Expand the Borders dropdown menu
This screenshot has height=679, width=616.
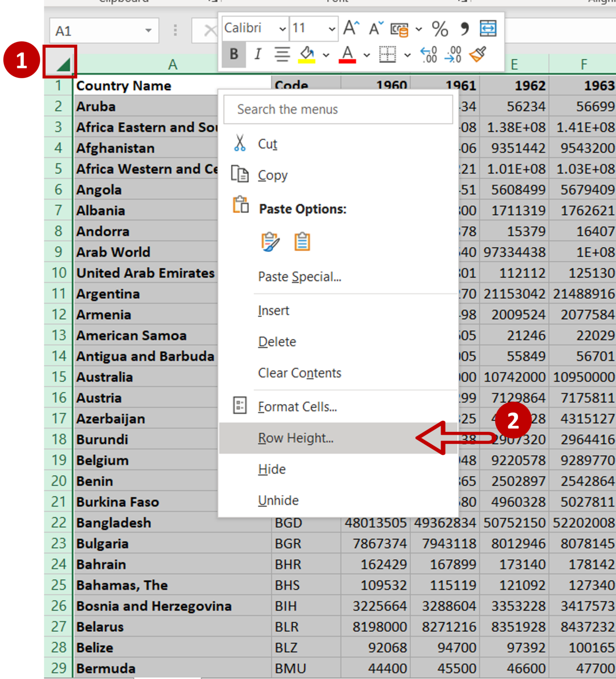[407, 54]
